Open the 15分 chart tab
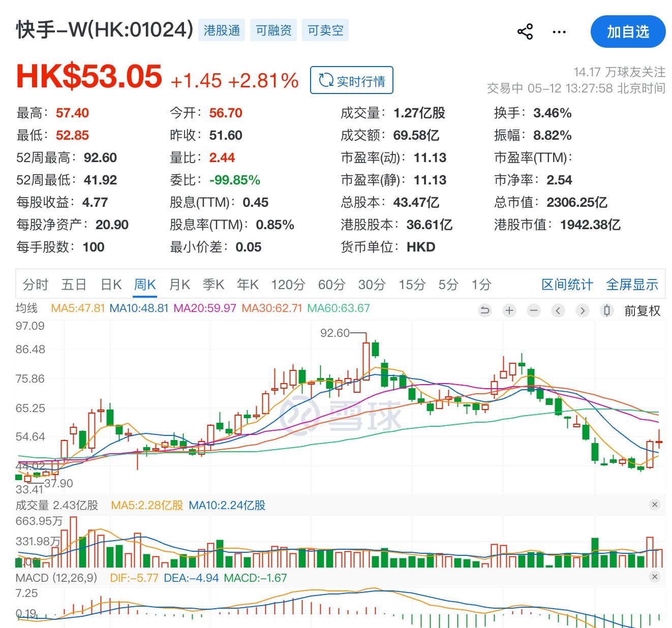Image resolution: width=672 pixels, height=628 pixels. [x=412, y=285]
